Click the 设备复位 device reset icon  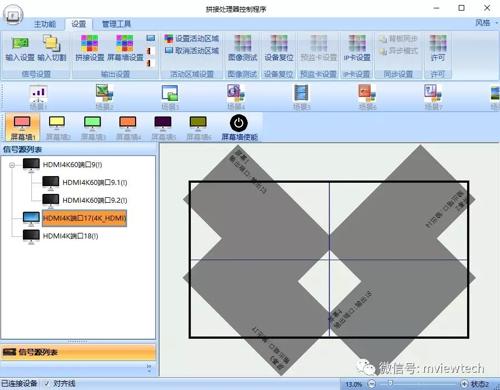(279, 49)
